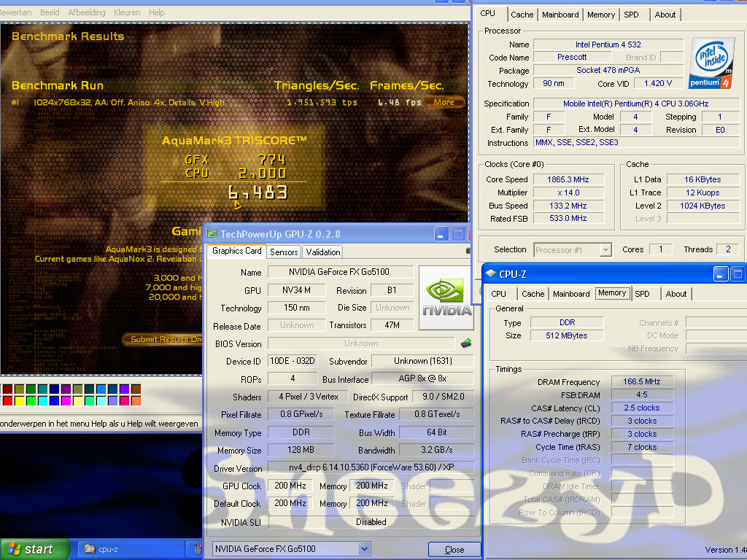Pick the navy blue color swatch
The height and width of the screenshot is (560, 747).
[x=54, y=389]
